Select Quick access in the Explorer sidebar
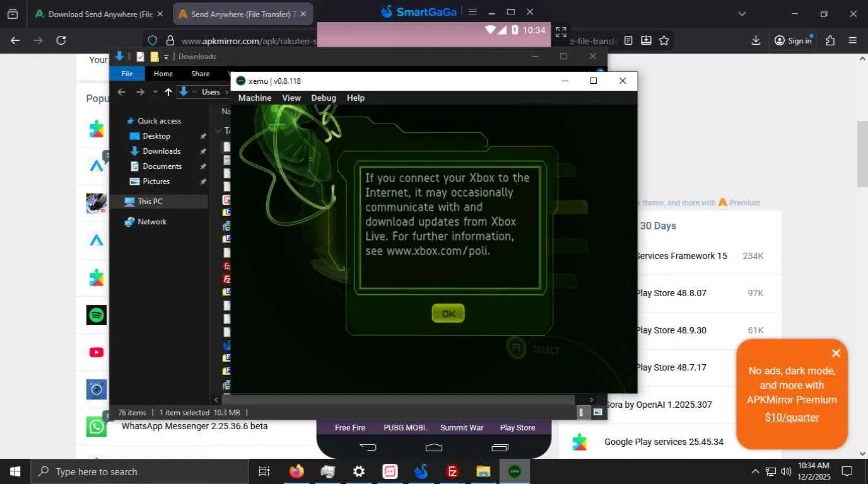The width and height of the screenshot is (868, 484). (159, 121)
